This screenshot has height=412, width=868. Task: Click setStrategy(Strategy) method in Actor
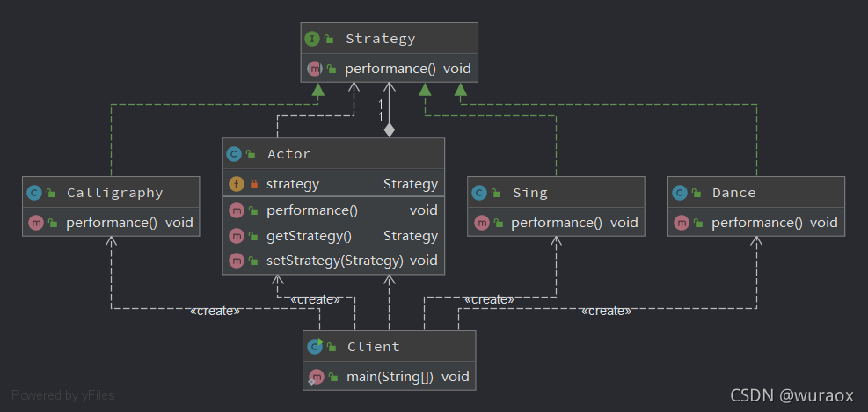click(x=335, y=261)
